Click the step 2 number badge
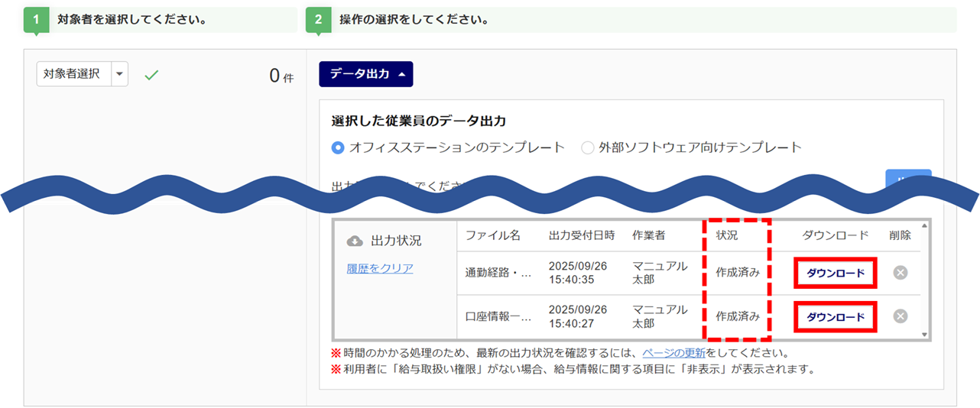 318,20
